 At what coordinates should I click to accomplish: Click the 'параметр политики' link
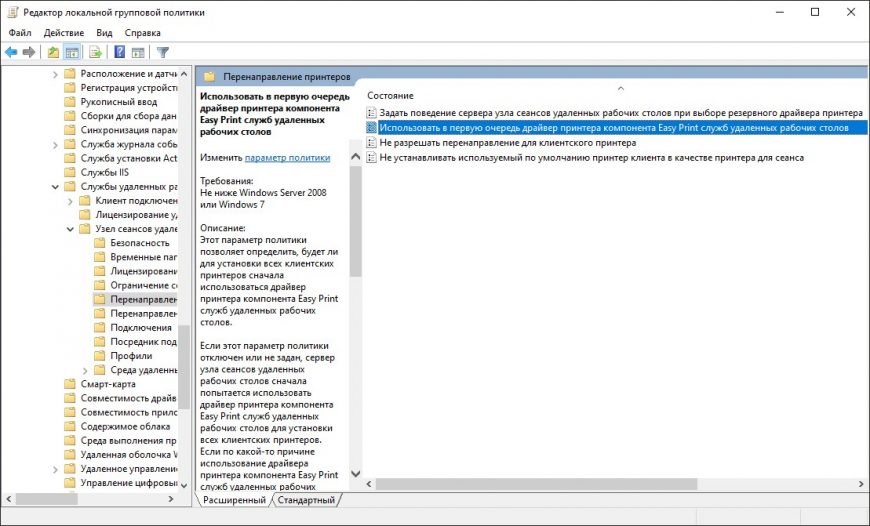(287, 158)
